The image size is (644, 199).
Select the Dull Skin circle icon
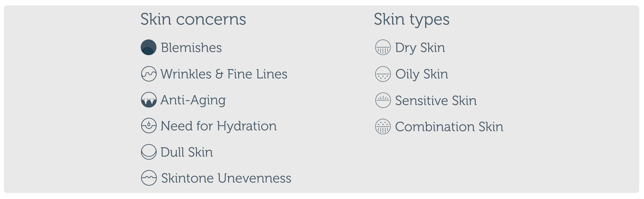149,152
